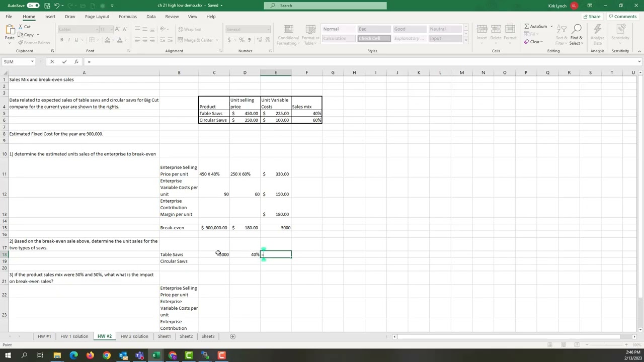The image size is (644, 362).
Task: Toggle Underline formatting
Action: (76, 40)
